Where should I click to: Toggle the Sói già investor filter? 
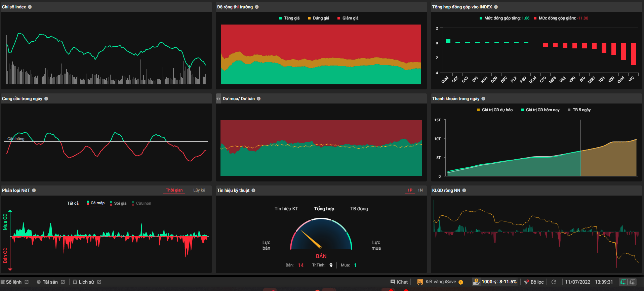tap(118, 203)
